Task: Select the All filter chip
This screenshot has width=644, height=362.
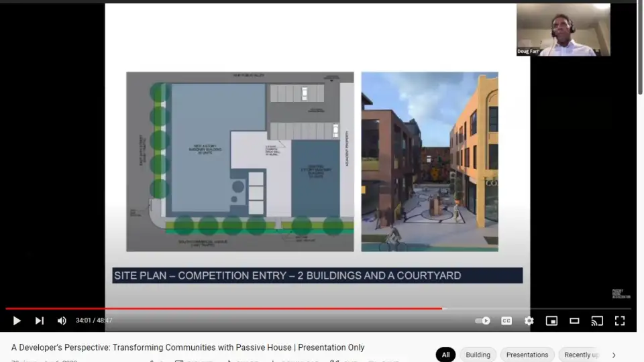Action: [x=445, y=355]
